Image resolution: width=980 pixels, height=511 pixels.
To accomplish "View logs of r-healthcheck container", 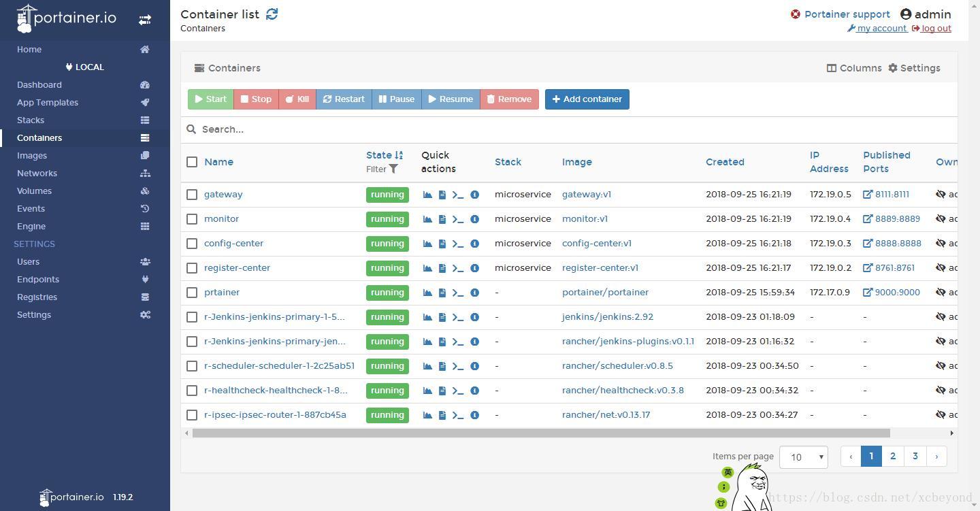I will [x=442, y=391].
